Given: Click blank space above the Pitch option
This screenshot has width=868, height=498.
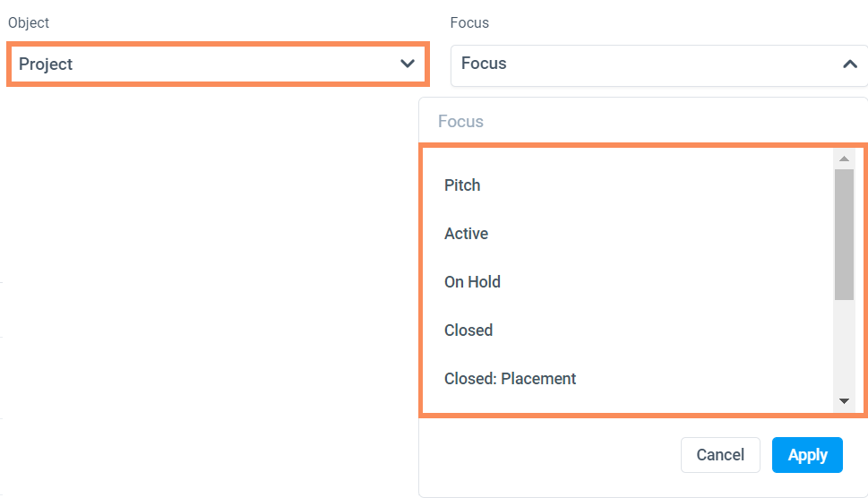Looking at the screenshot, I should coord(627,159).
